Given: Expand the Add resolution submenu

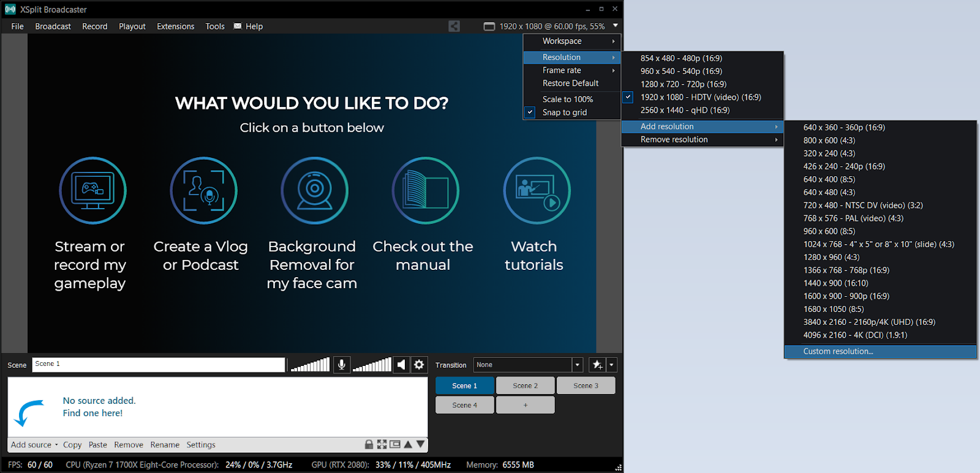Looking at the screenshot, I should [x=702, y=127].
